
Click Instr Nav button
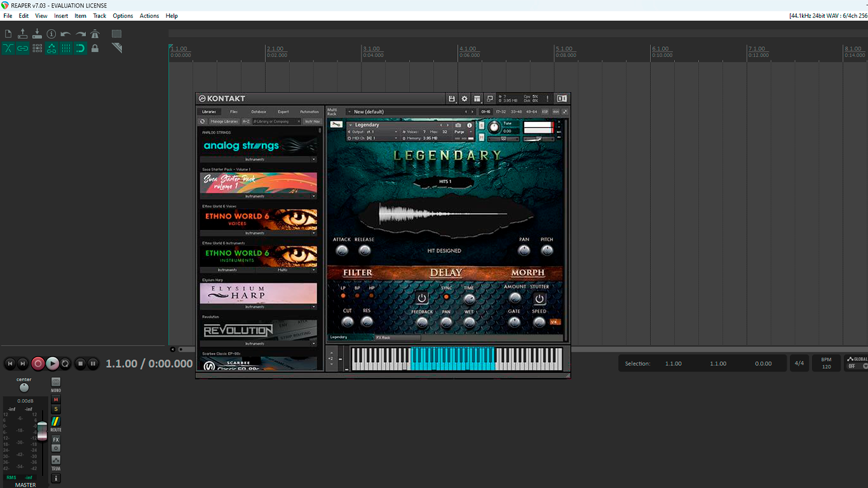[x=312, y=121]
